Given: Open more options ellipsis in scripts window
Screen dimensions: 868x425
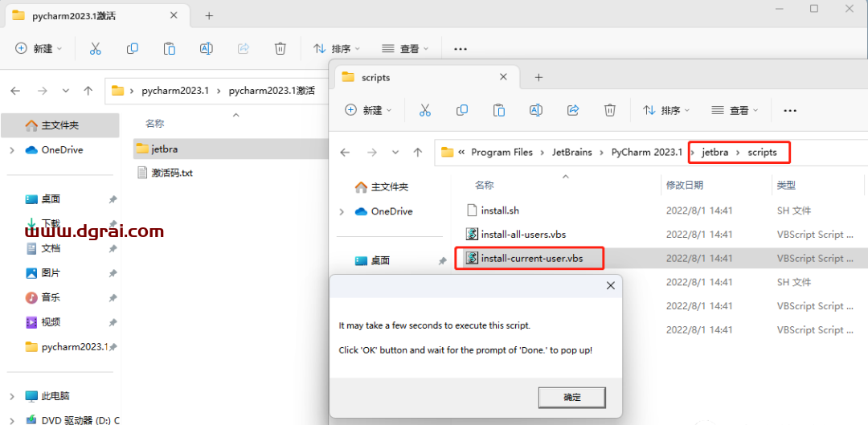Looking at the screenshot, I should pyautogui.click(x=791, y=111).
